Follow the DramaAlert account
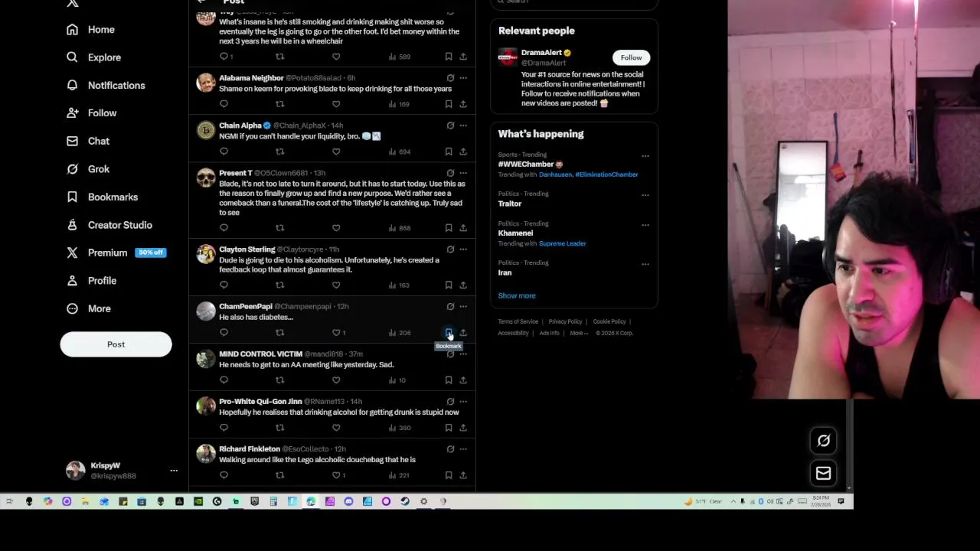980x551 pixels. coord(631,57)
